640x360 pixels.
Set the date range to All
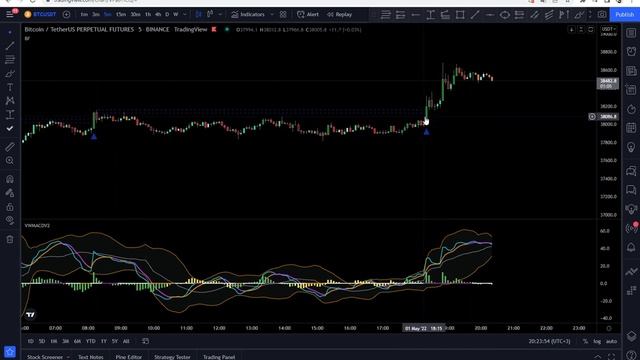(126, 341)
